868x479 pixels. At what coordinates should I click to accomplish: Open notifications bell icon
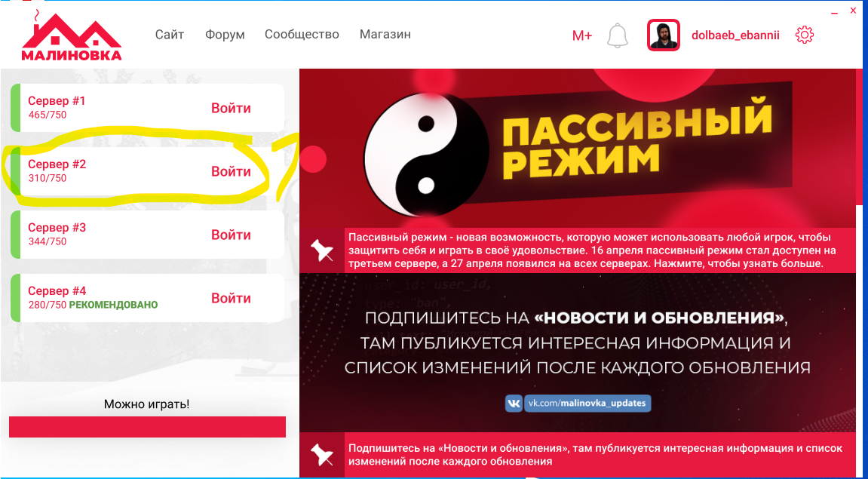618,35
